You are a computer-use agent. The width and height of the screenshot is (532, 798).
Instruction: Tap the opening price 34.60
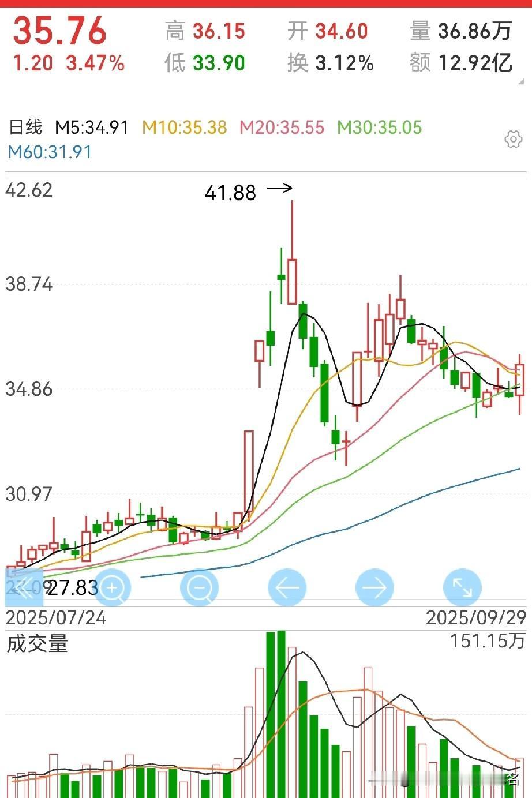pos(342,31)
